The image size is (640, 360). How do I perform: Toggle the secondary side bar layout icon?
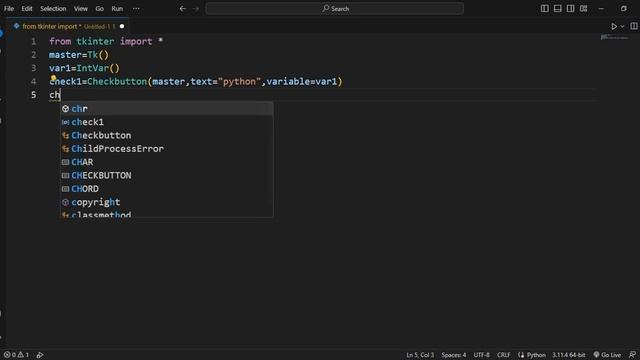(571, 9)
